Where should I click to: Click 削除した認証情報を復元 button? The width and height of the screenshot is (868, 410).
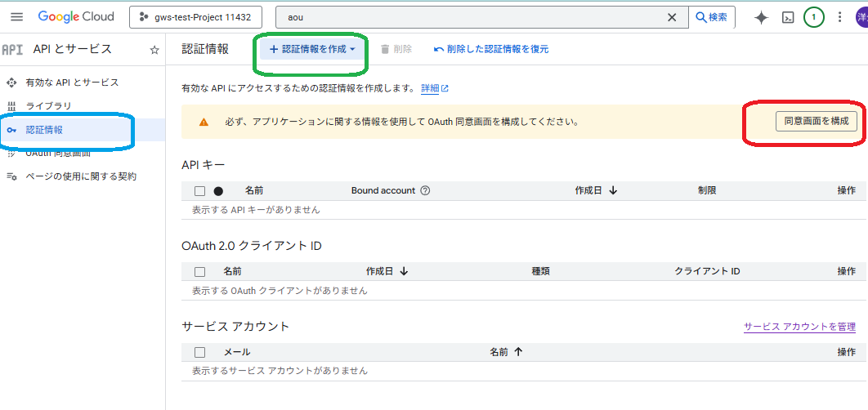pyautogui.click(x=491, y=49)
